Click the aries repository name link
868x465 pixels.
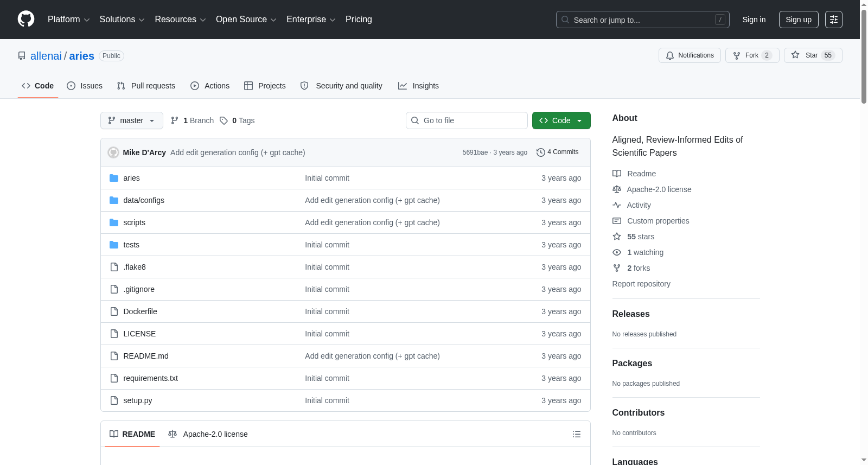tap(82, 56)
